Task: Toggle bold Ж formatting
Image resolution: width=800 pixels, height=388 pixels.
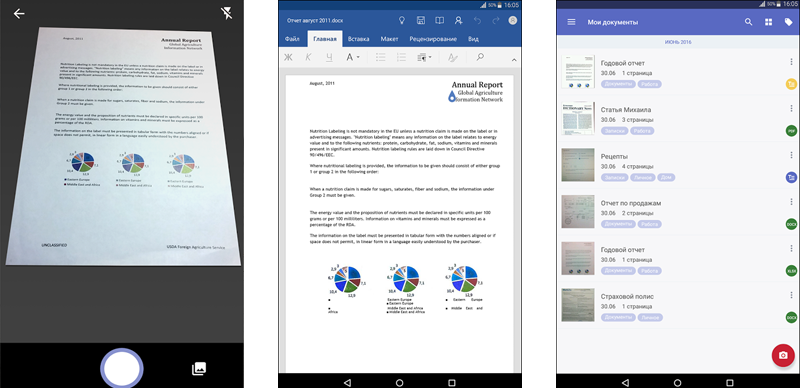Action: point(288,58)
